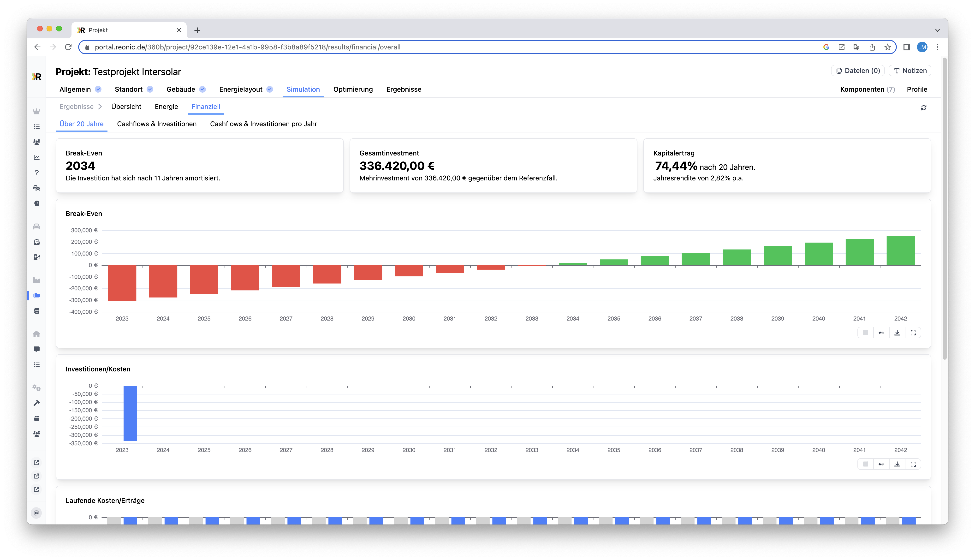Click the arrows icon in the Investitionen/Kosten chart toolbar

[x=881, y=464]
